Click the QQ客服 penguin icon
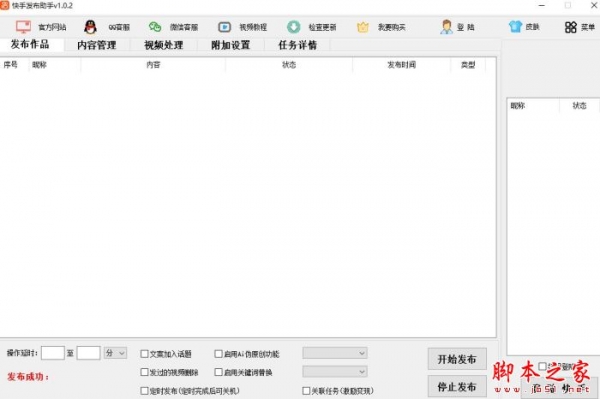 tap(90, 27)
